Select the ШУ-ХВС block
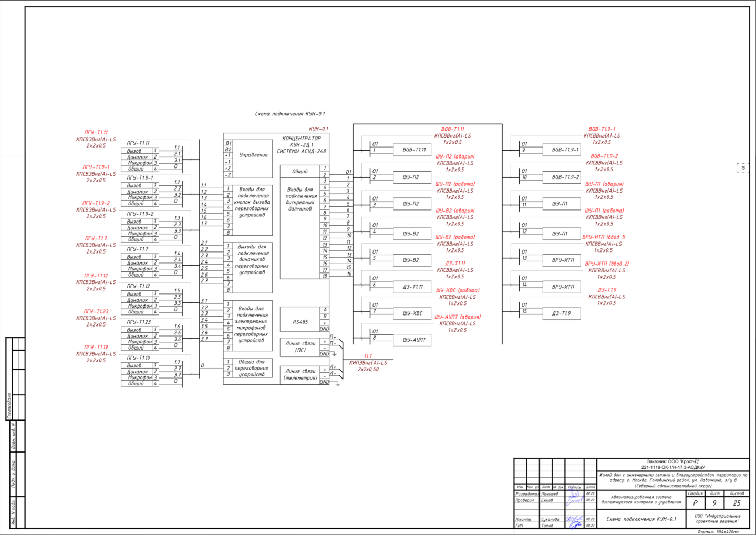 tap(412, 313)
